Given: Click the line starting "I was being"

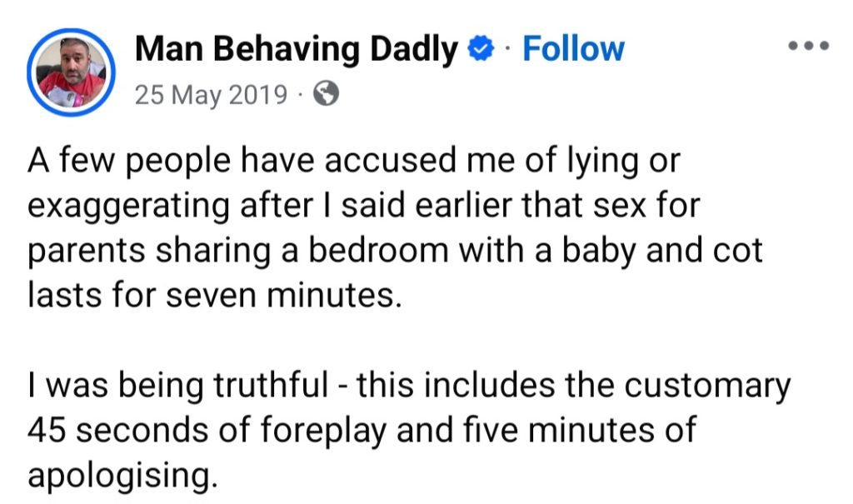Looking at the screenshot, I should click(x=408, y=386).
